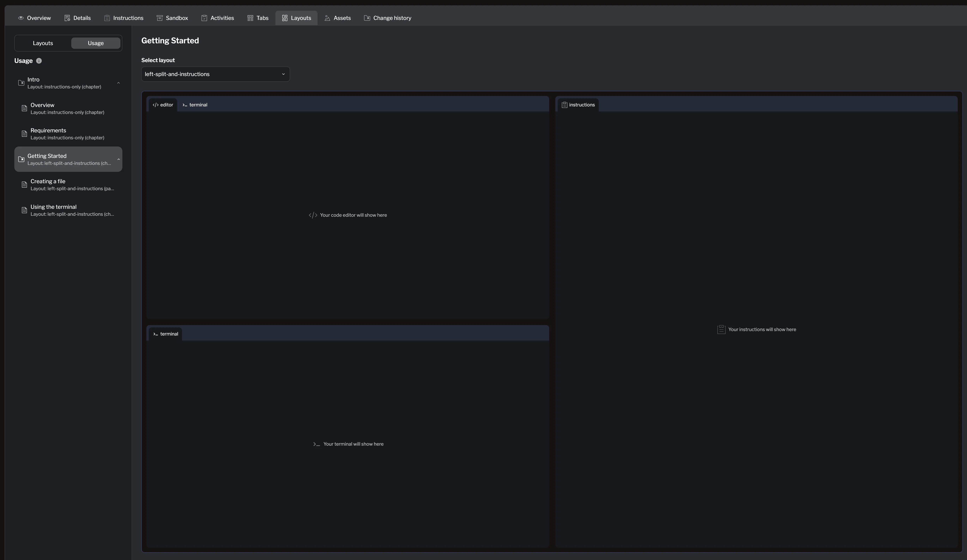The image size is (967, 560).
Task: Select the Usage segment toggle
Action: (x=95, y=43)
